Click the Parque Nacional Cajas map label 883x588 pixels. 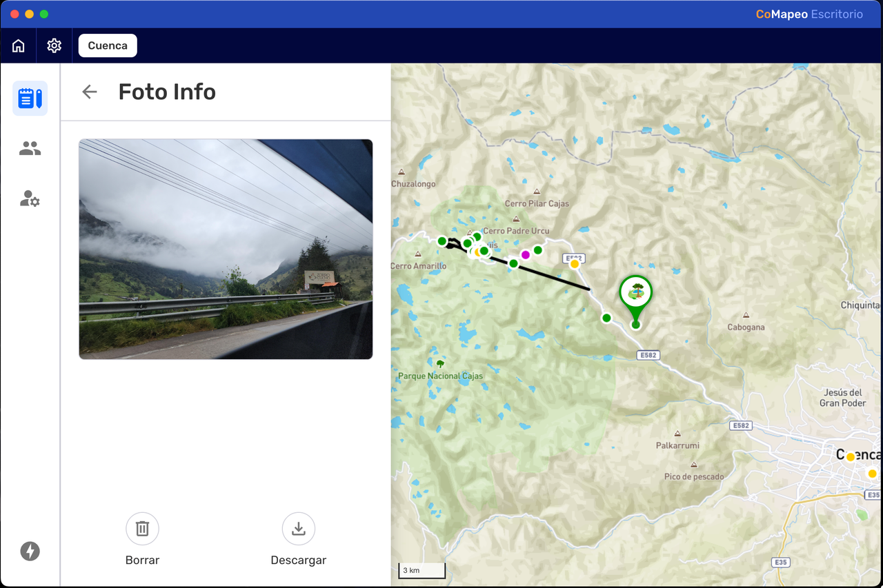tap(440, 376)
